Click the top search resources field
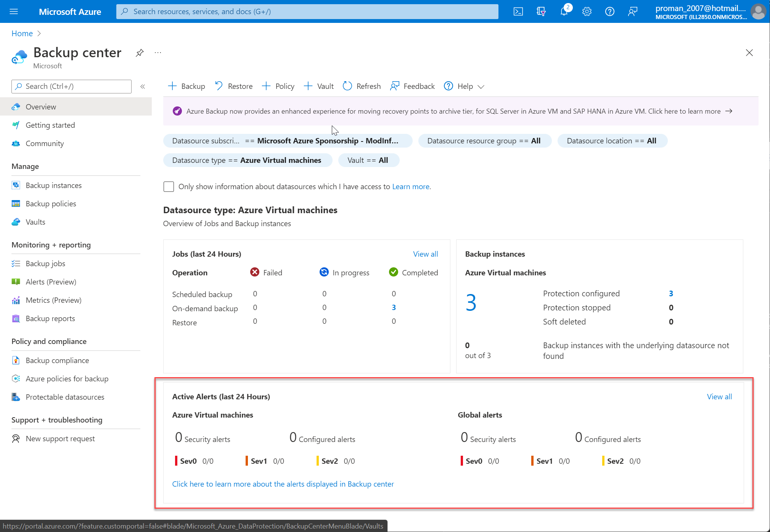The height and width of the screenshot is (532, 770). [x=307, y=11]
